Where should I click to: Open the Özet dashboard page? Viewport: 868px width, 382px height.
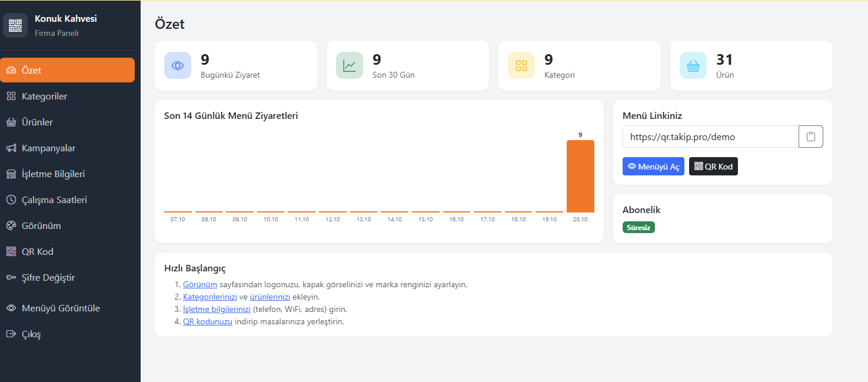coord(67,70)
